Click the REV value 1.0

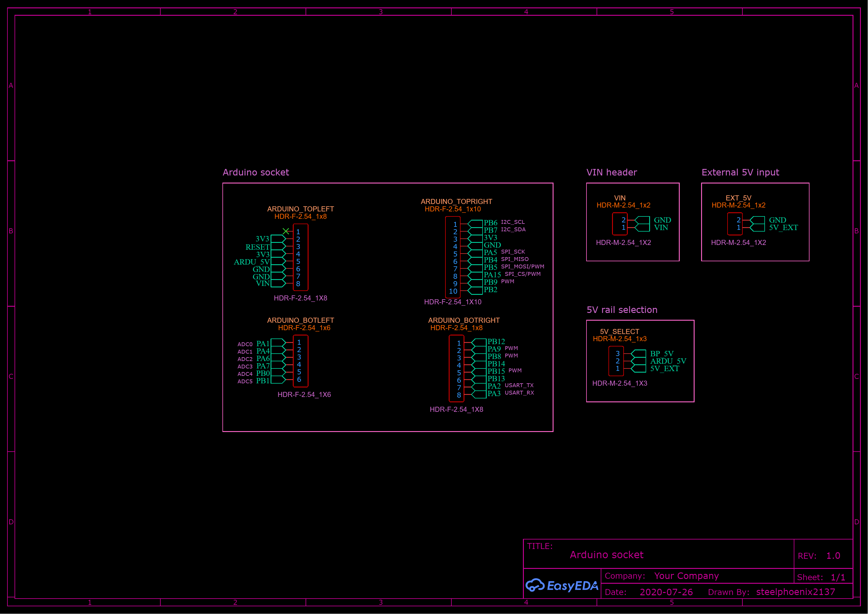tap(833, 556)
